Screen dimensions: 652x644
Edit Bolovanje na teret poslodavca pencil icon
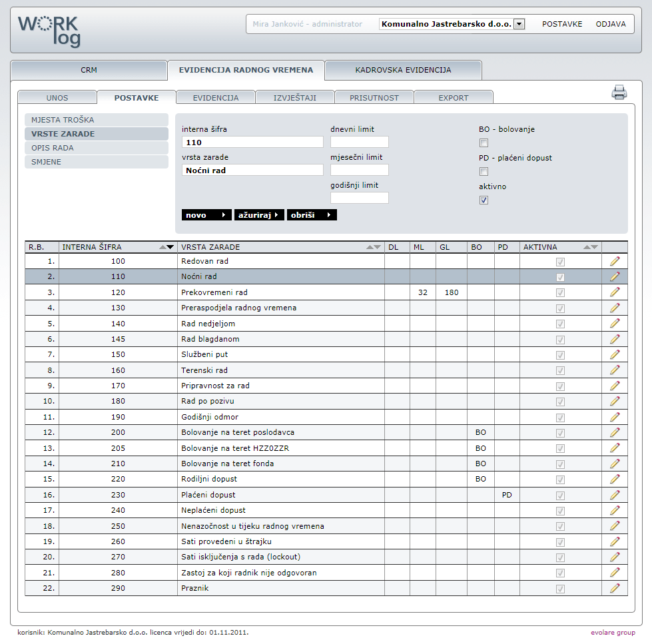pos(615,432)
